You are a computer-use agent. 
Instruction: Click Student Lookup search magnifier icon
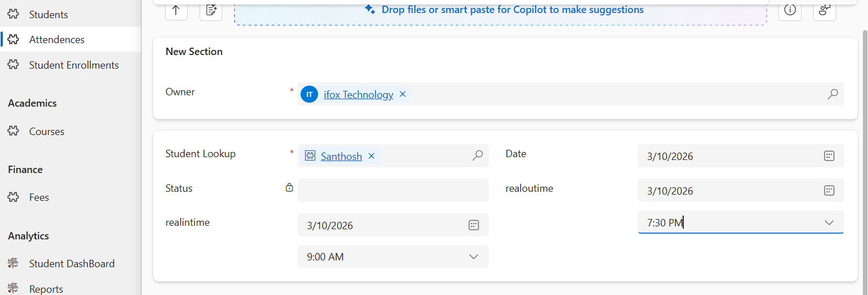tap(477, 155)
